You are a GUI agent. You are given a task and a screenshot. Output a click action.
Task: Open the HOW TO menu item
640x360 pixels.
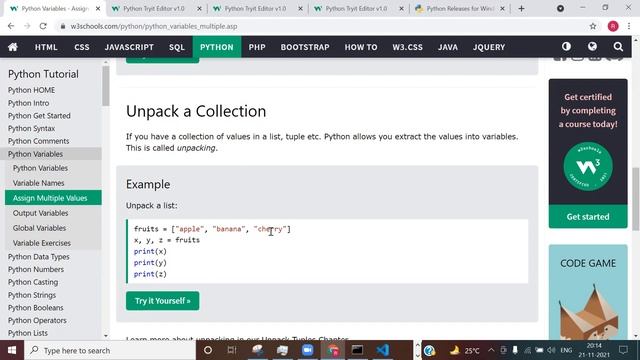click(361, 47)
